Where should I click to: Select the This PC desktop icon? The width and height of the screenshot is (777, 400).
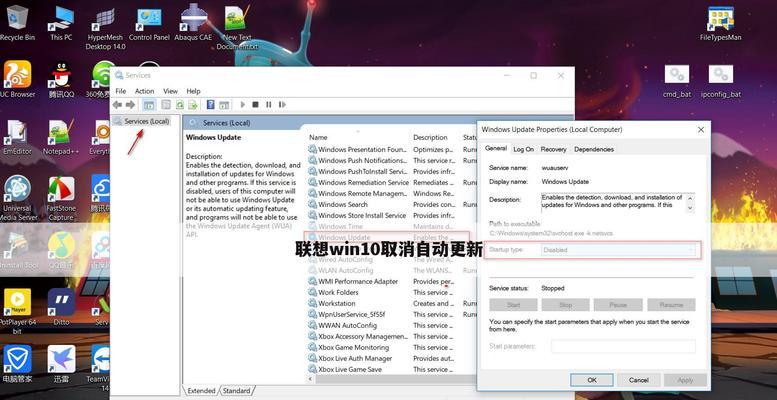[x=61, y=23]
